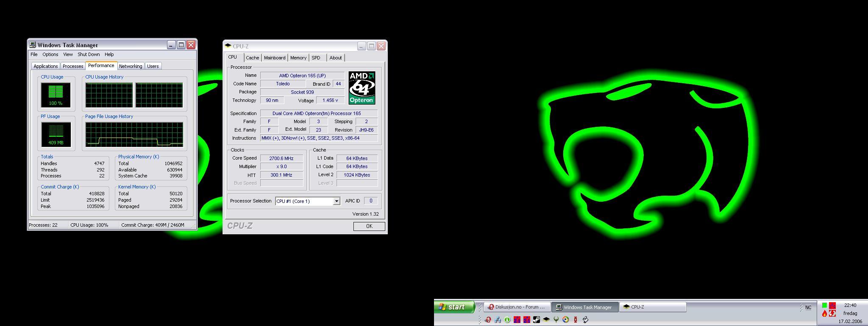Launch CPU-Z chip icon in quick launch
The width and height of the screenshot is (868, 326).
point(546,320)
